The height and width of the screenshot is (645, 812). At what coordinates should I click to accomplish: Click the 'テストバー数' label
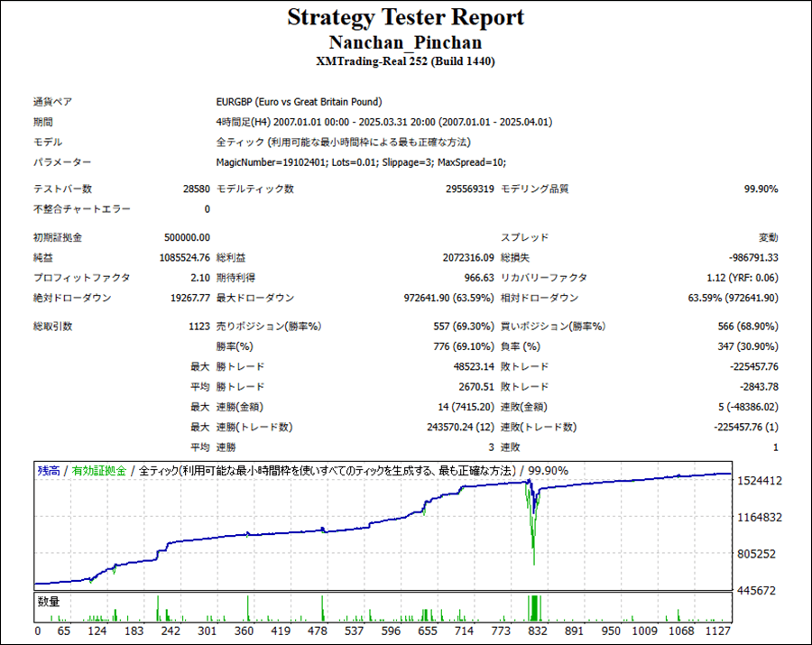tap(62, 189)
